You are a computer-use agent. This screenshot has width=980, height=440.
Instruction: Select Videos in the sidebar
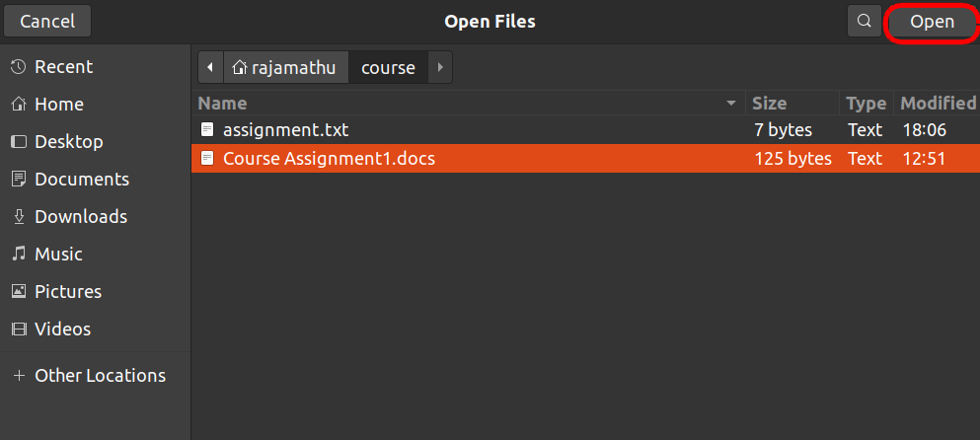click(62, 330)
